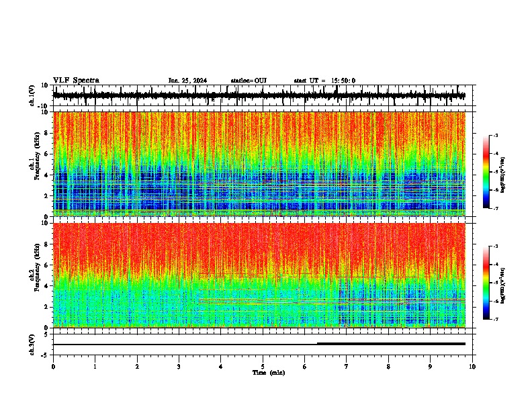Click the time axis tick label "10" below the ch.3 panel
The image size is (532, 411).
(472, 367)
